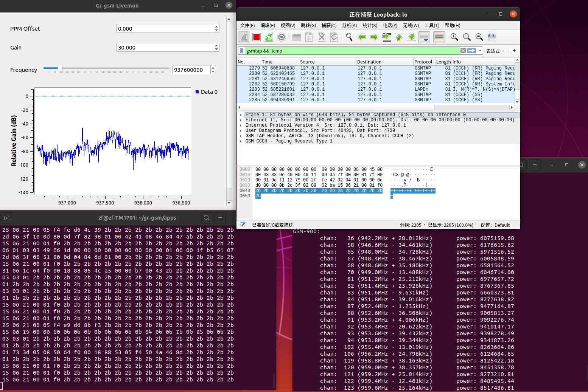Expand Internet Protocol Version 4 row
Image resolution: width=588 pixels, height=392 pixels.
click(x=241, y=125)
